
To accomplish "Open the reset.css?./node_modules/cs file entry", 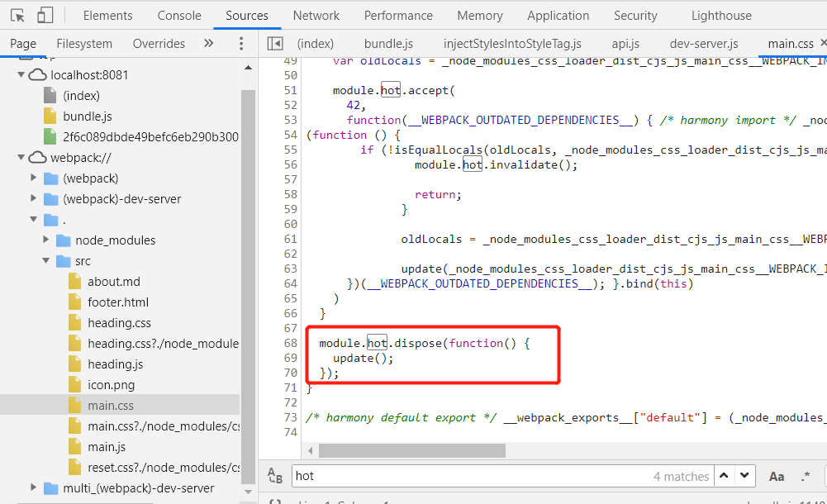I will tap(164, 467).
